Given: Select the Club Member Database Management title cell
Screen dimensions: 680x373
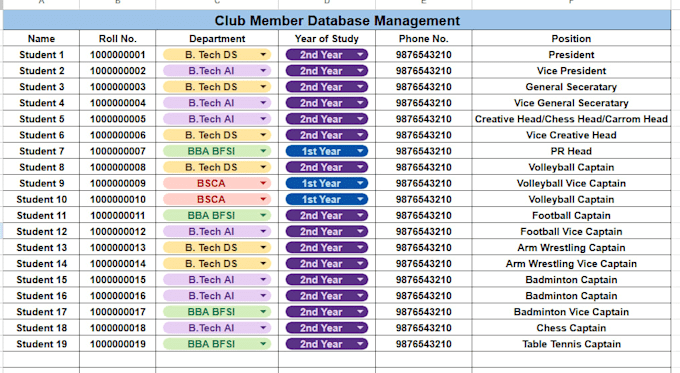Looking at the screenshot, I should coord(337,20).
